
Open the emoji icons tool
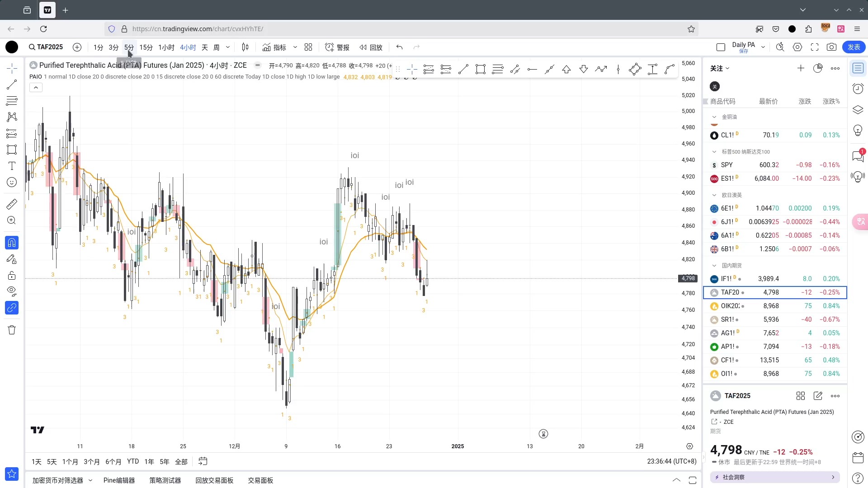[12, 182]
